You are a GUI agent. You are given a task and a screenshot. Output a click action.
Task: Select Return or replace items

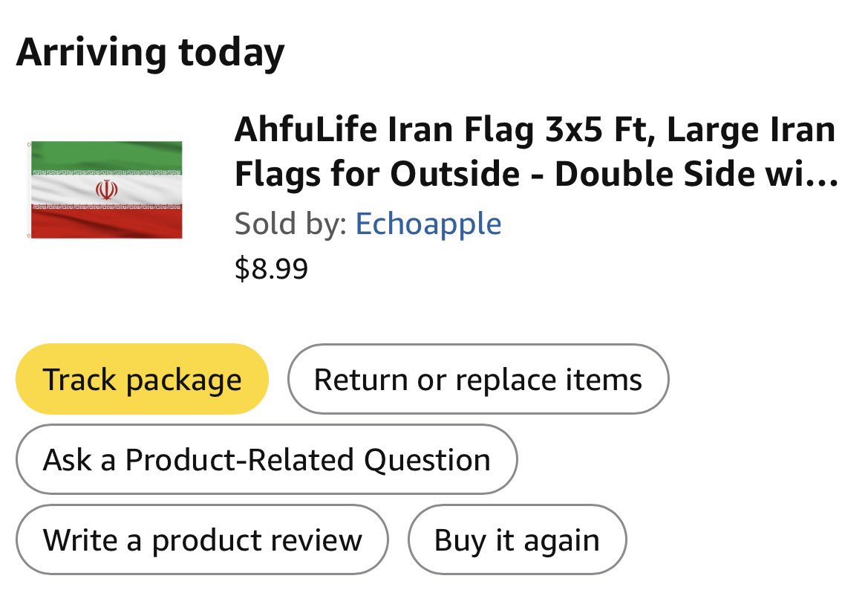coord(477,380)
